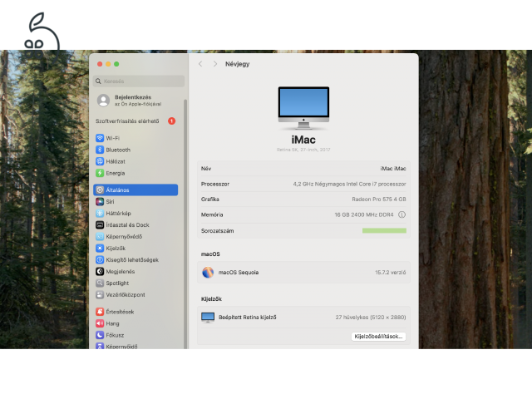Click the Névjegy title text
This screenshot has width=532, height=399.
pos(238,64)
